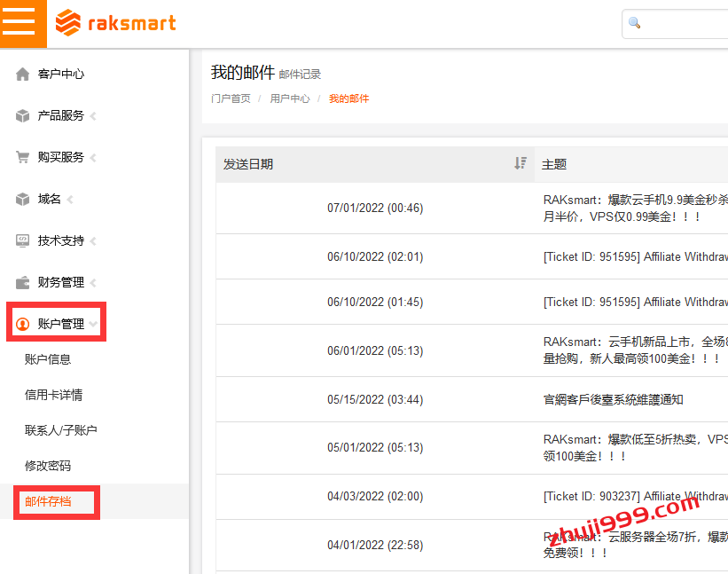Open the 云手机新品上市 email subject
Image resolution: width=728 pixels, height=574 pixels.
coord(635,350)
